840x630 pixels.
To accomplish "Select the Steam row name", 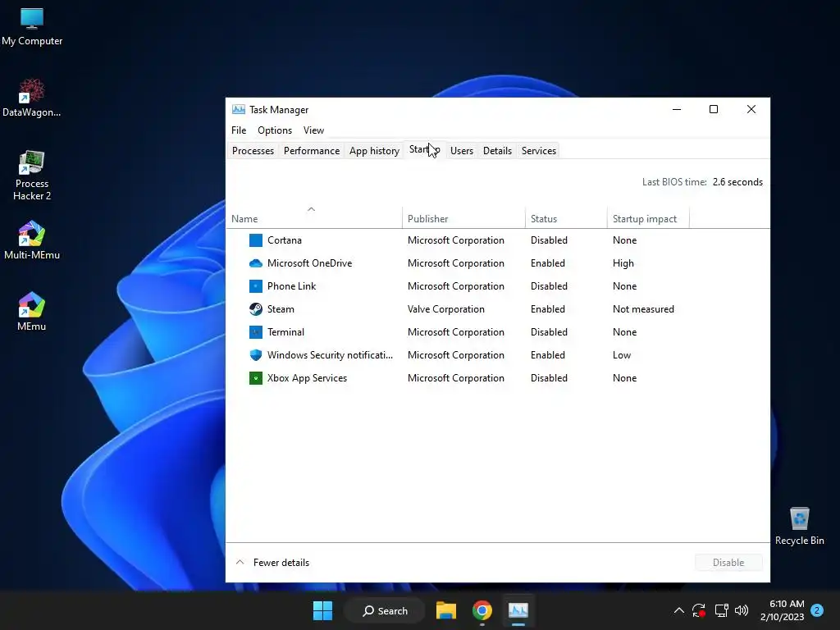I will (281, 309).
